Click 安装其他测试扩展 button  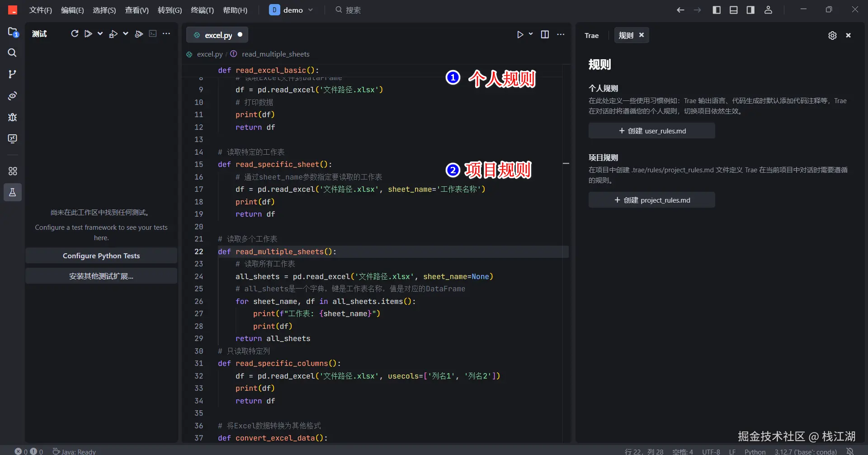(x=101, y=276)
